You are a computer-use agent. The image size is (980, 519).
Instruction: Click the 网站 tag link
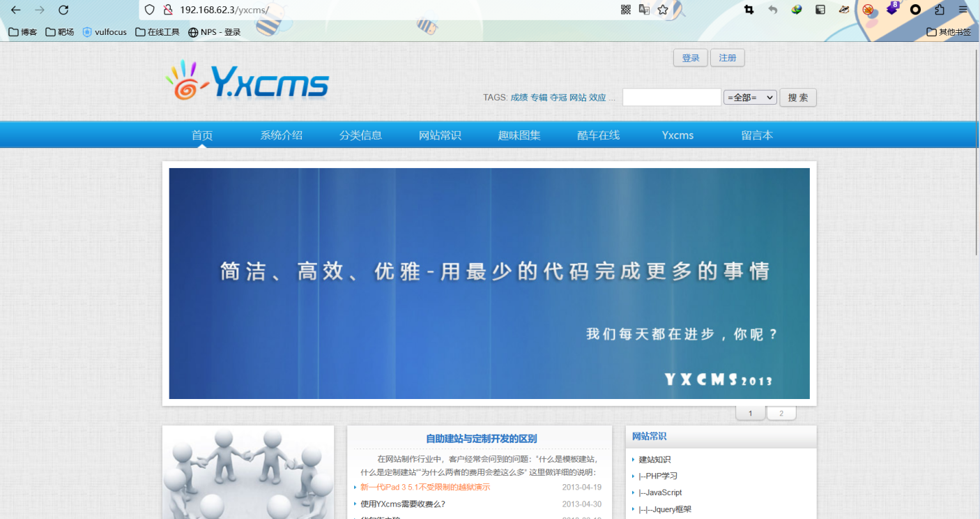tap(578, 98)
